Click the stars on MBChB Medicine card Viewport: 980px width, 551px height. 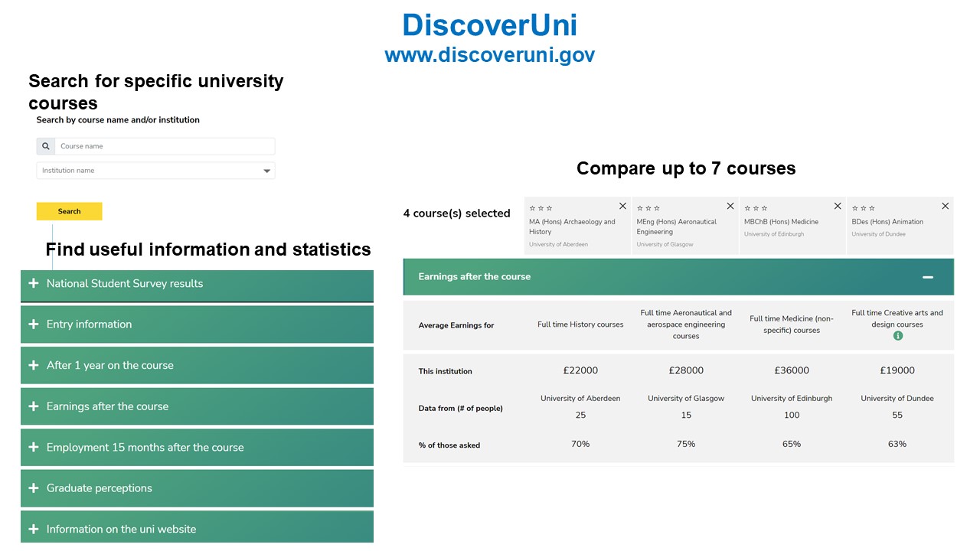(756, 208)
